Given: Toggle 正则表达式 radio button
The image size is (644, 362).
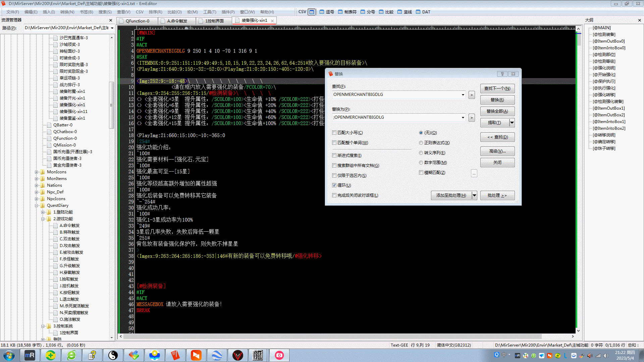Looking at the screenshot, I should pos(421,142).
